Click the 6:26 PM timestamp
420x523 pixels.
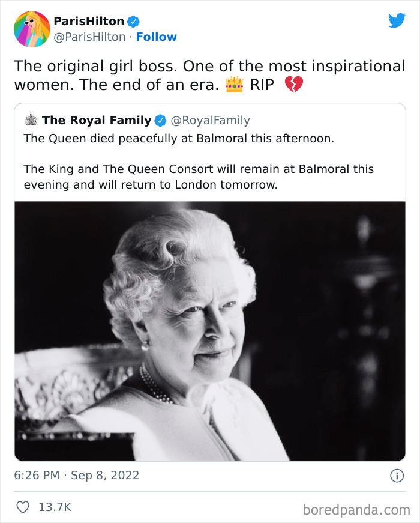click(38, 475)
